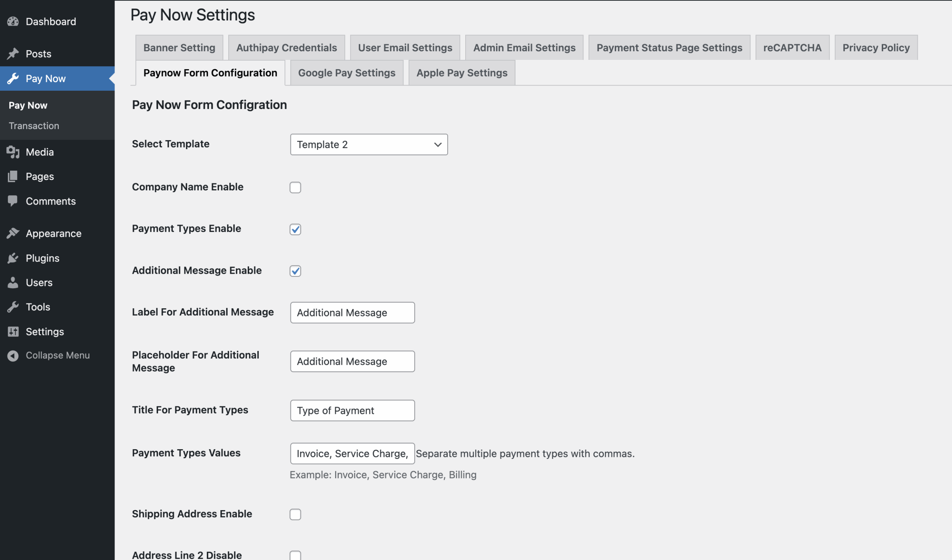952x560 pixels.
Task: Click 'Separate multiple payment types with commas.' text
Action: pos(525,453)
